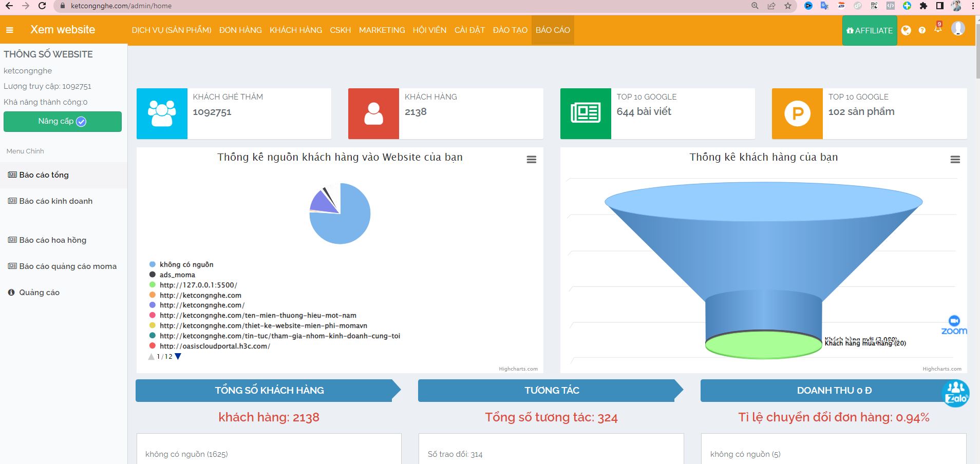Open the globe icon in header
Screen dimensions: 980x464
906,30
